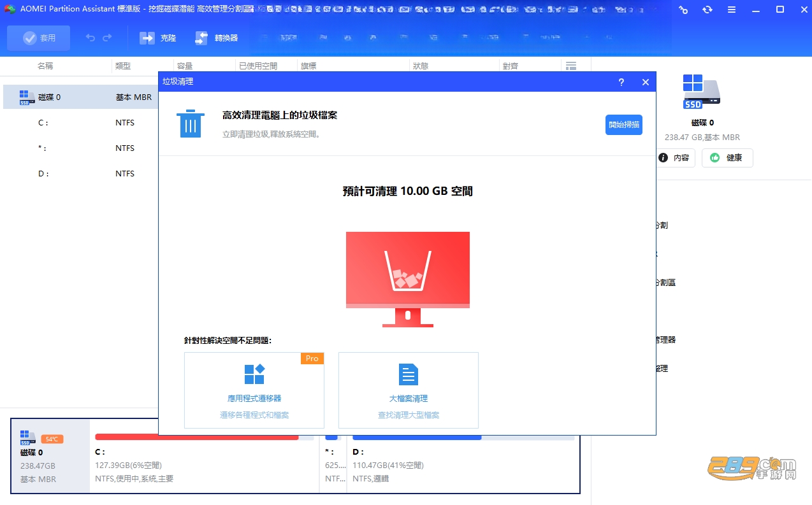Open the 轉換器 converter menu
The height and width of the screenshot is (505, 812).
[217, 38]
